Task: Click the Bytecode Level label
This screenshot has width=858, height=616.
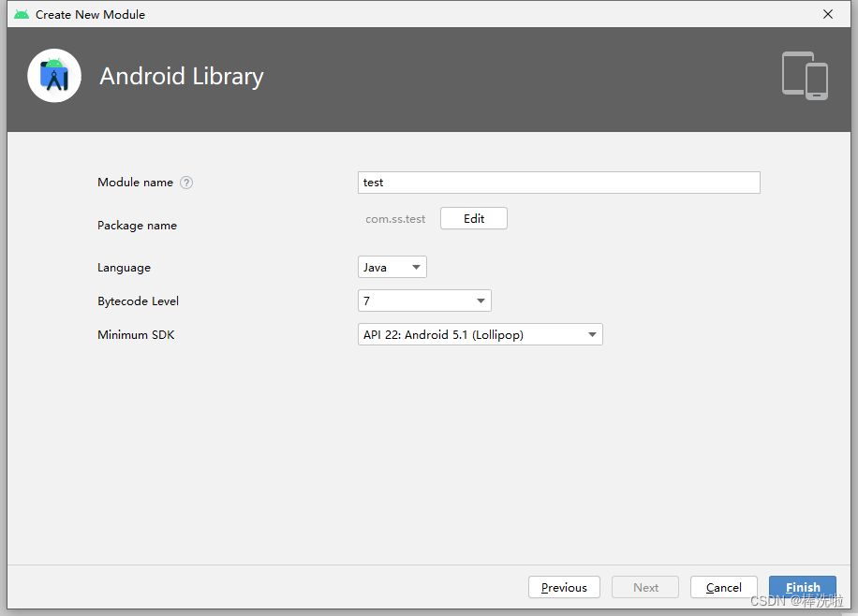Action: click(138, 301)
